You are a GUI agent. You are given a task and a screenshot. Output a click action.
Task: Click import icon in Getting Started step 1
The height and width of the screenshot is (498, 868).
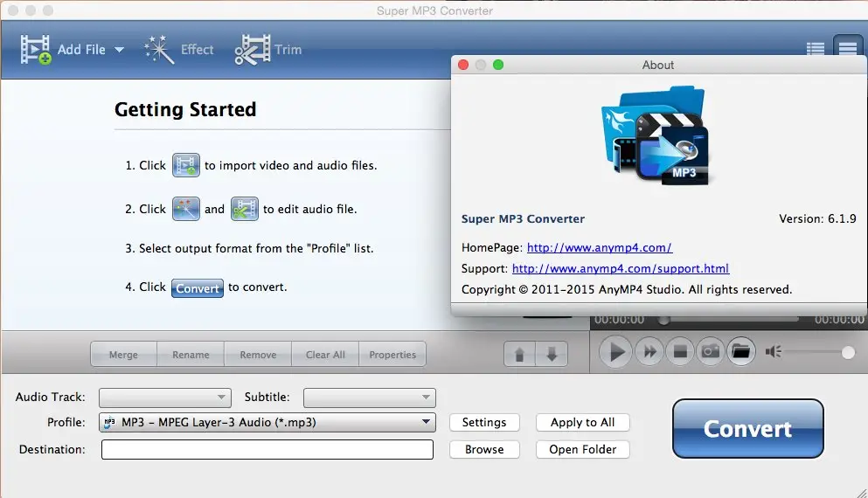pos(186,165)
